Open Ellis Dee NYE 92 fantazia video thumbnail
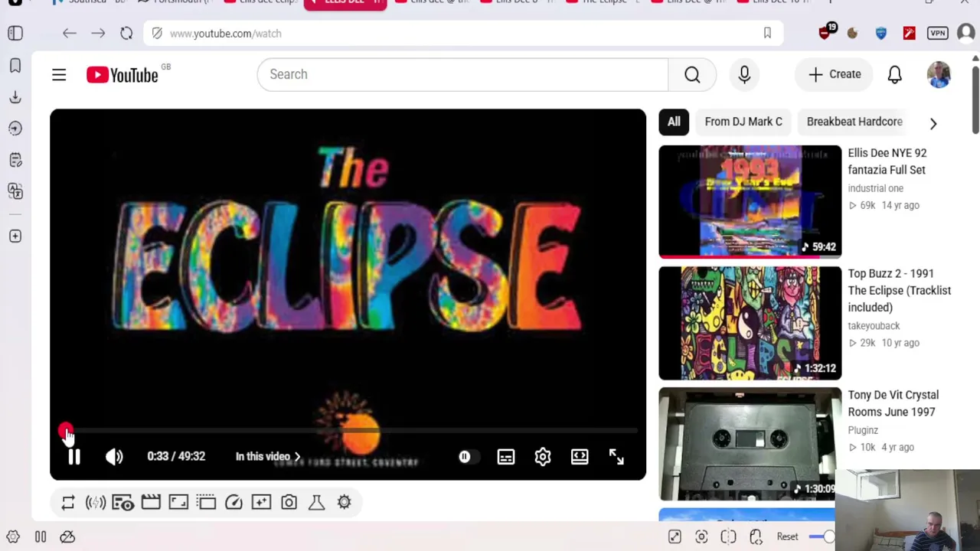Image resolution: width=980 pixels, height=551 pixels. click(750, 201)
